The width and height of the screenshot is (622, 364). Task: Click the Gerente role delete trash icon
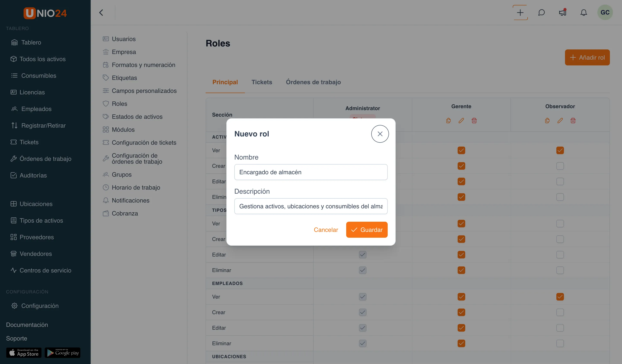click(474, 120)
